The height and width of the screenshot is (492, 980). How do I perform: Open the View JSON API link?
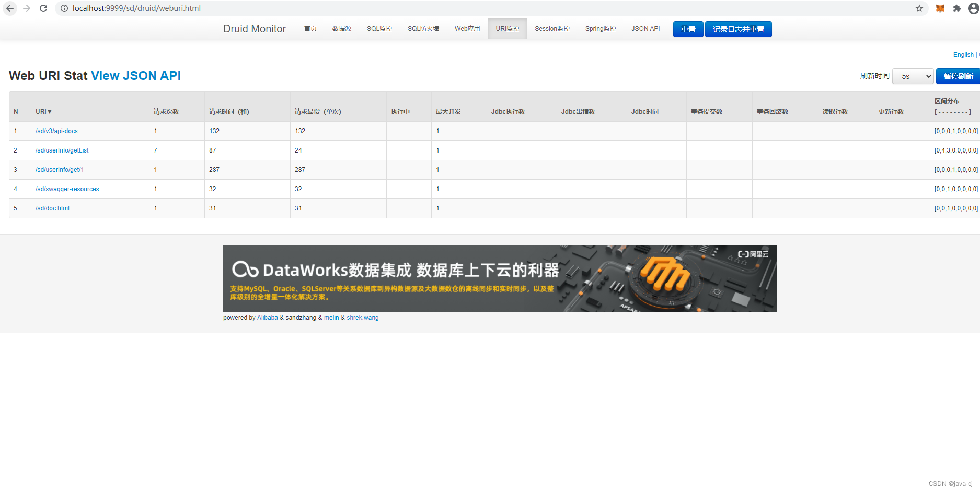pyautogui.click(x=135, y=76)
